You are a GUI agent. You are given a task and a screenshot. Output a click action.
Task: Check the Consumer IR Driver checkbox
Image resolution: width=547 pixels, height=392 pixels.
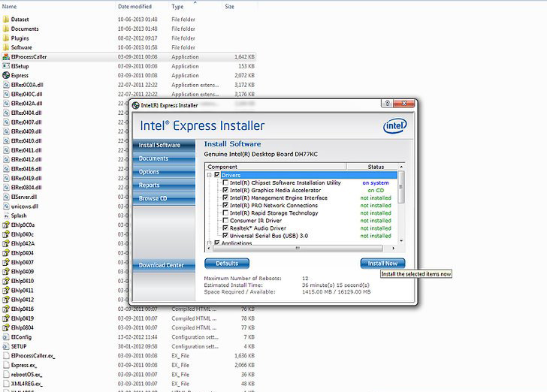coord(225,221)
